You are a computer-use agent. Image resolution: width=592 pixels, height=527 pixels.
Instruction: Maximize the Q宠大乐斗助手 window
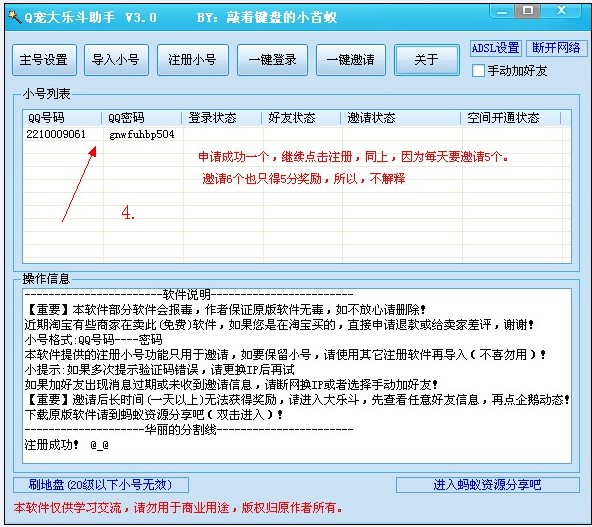[x=528, y=11]
